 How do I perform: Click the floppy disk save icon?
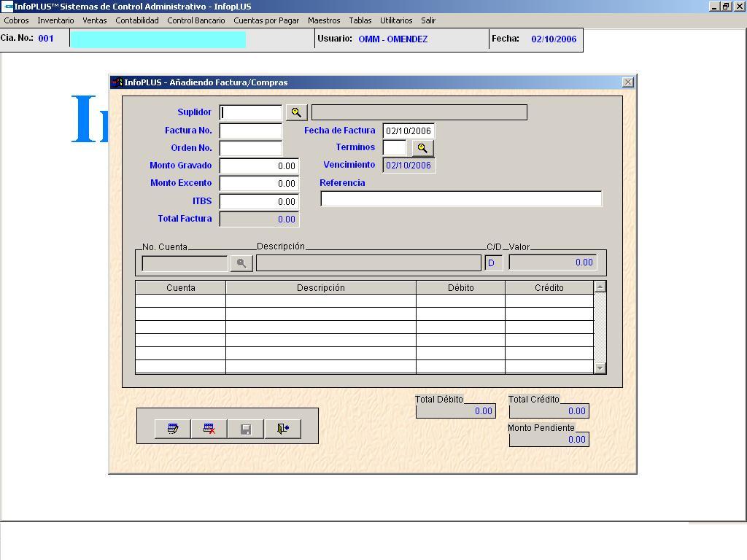point(246,429)
